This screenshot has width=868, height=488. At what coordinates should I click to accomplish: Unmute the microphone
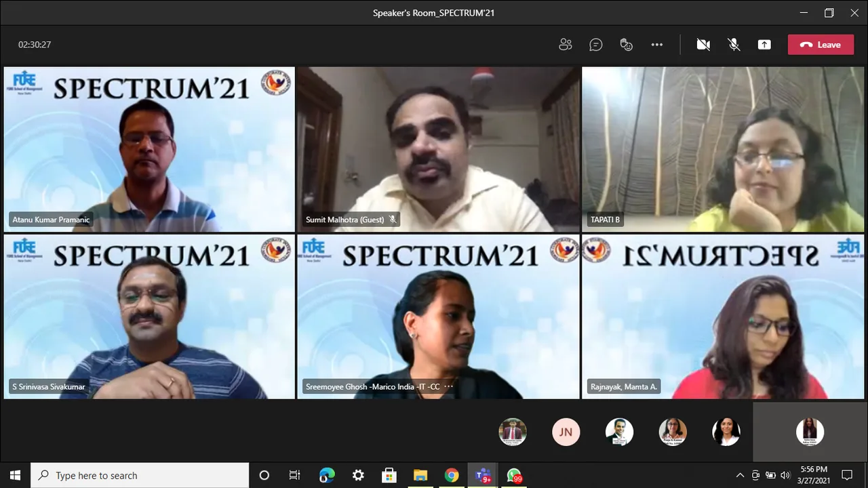(734, 45)
